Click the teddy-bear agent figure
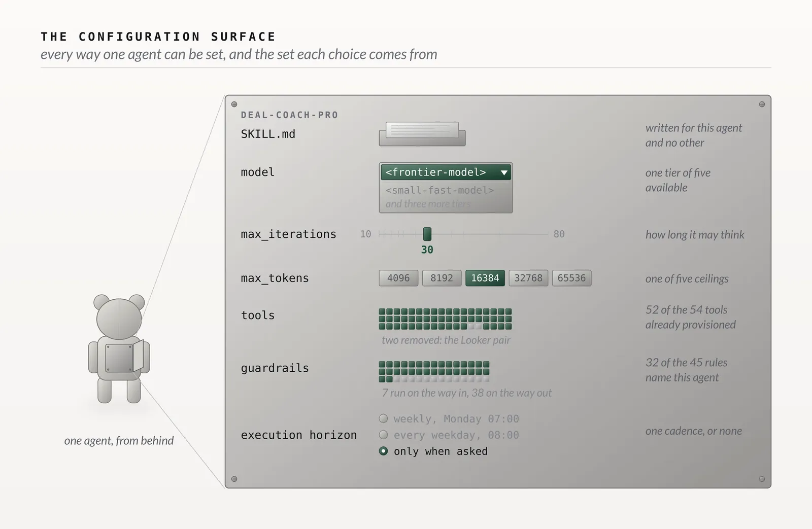The height and width of the screenshot is (529, 812). [119, 349]
